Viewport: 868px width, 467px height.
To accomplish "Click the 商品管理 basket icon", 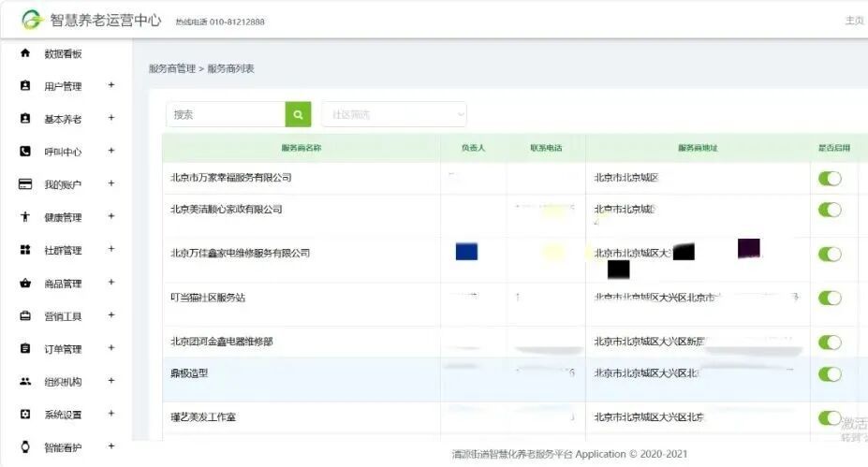I will coord(25,283).
